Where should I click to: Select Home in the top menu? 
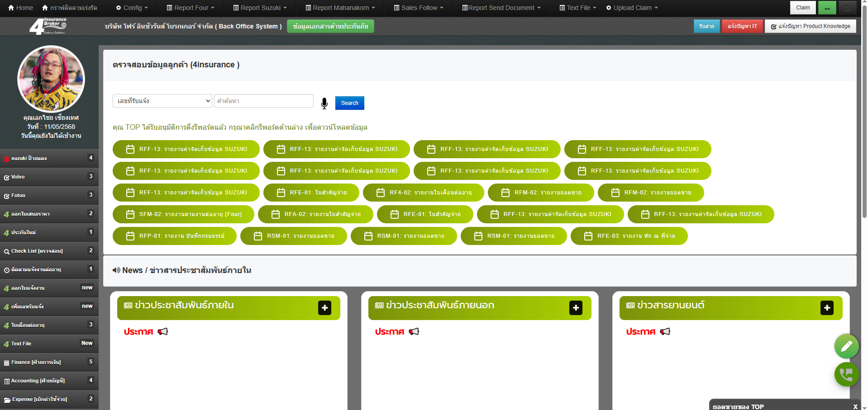pyautogui.click(x=20, y=8)
